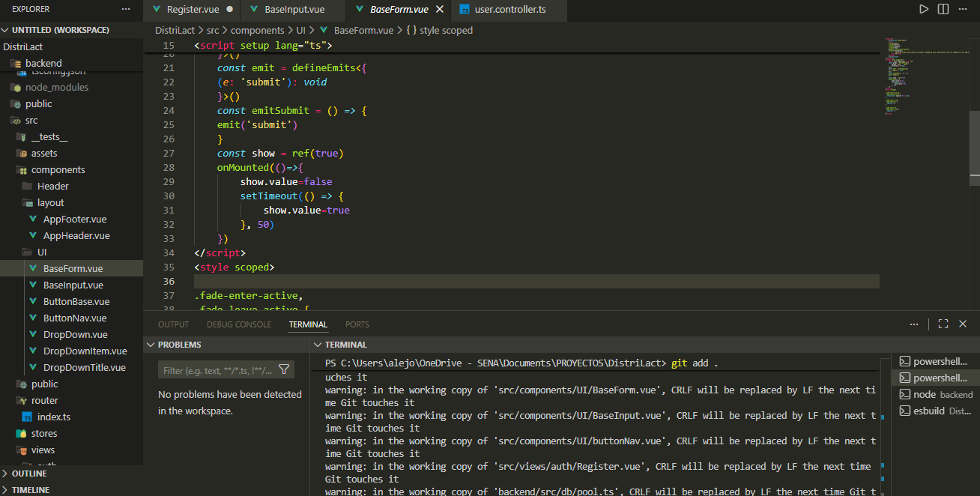This screenshot has height=496, width=980.
Task: Open DropDownItem.vue from the file tree
Action: click(85, 351)
